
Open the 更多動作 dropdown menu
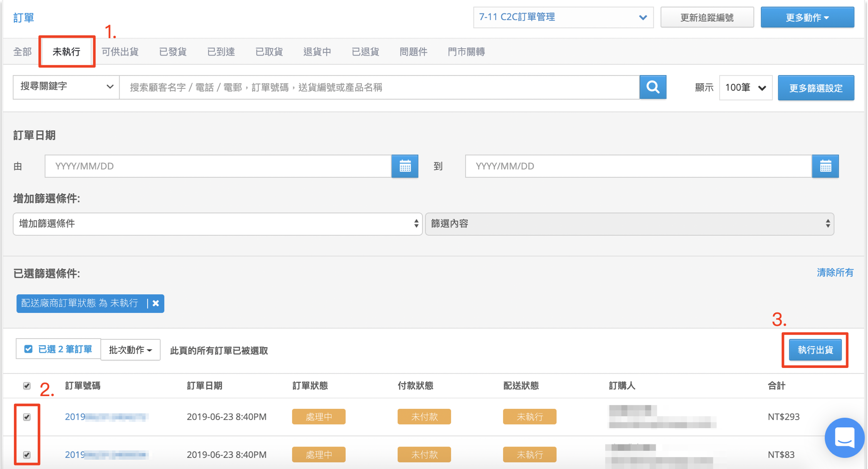tap(807, 17)
